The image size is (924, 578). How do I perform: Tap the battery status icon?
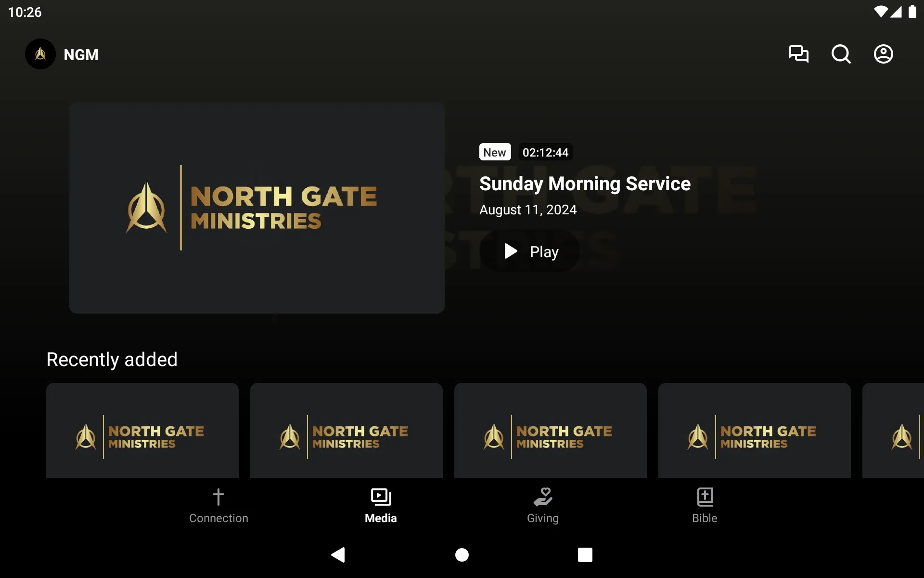point(912,12)
